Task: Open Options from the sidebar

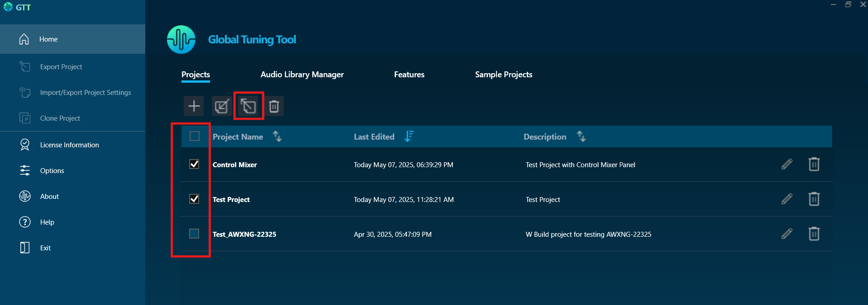Action: click(x=52, y=171)
